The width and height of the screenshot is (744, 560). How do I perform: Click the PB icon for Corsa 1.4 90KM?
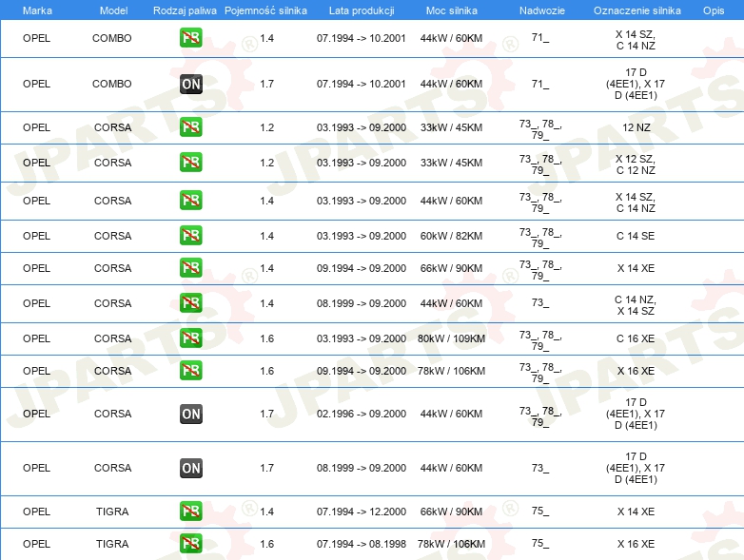tap(190, 268)
